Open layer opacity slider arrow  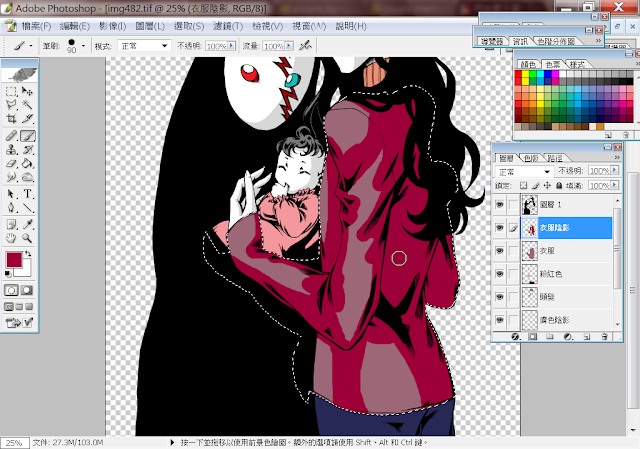(615, 170)
